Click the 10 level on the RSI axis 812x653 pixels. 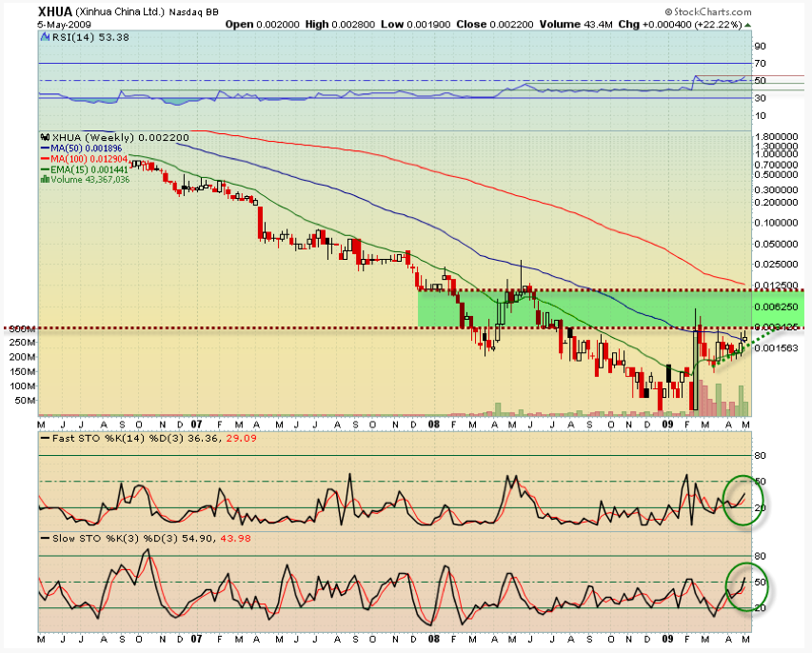(x=761, y=115)
